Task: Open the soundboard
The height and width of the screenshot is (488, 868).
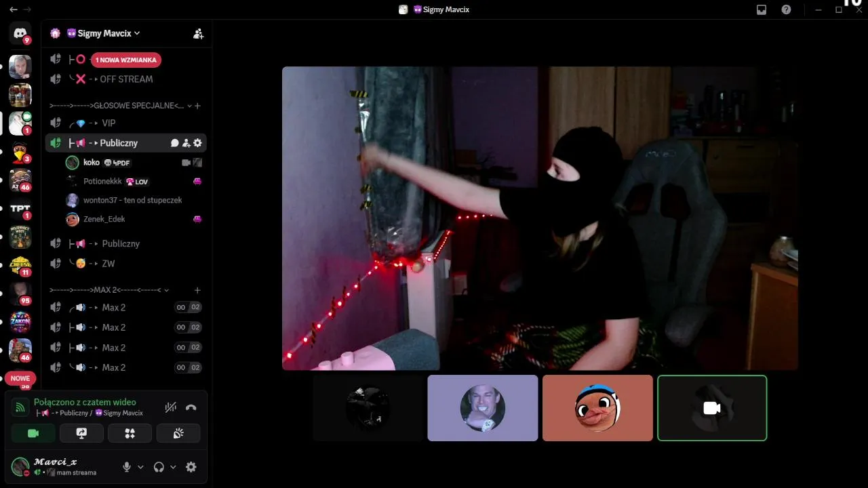Action: 178,433
